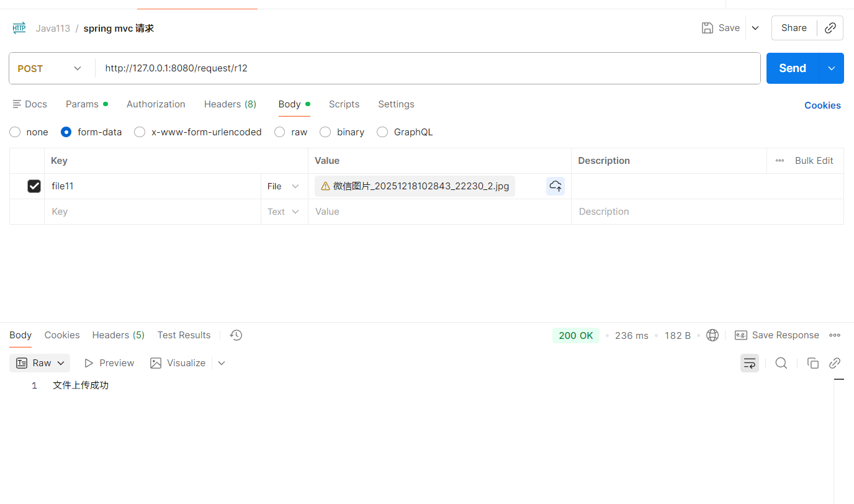Screen dimensions: 854x504
Task: Click the Visualize image icon
Action: pos(156,363)
